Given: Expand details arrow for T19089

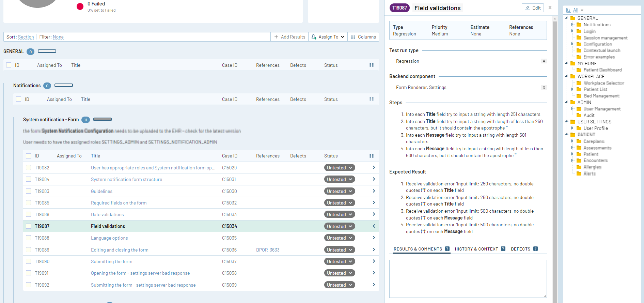Looking at the screenshot, I should pos(374,249).
